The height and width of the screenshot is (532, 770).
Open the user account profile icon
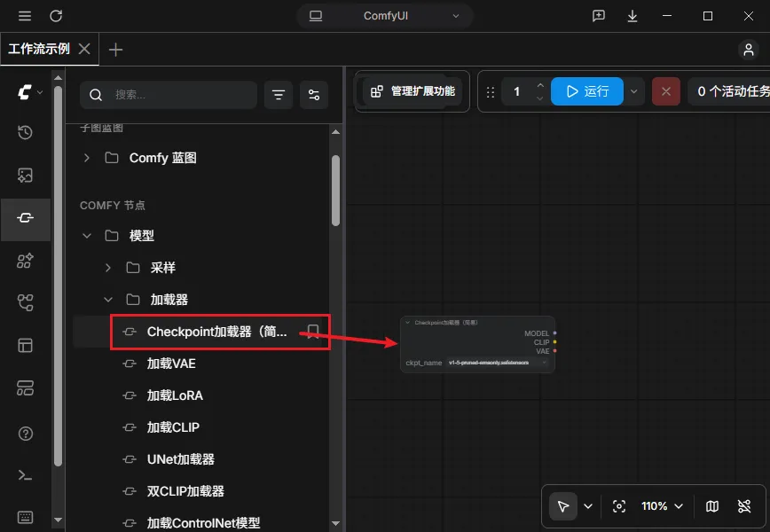(749, 49)
